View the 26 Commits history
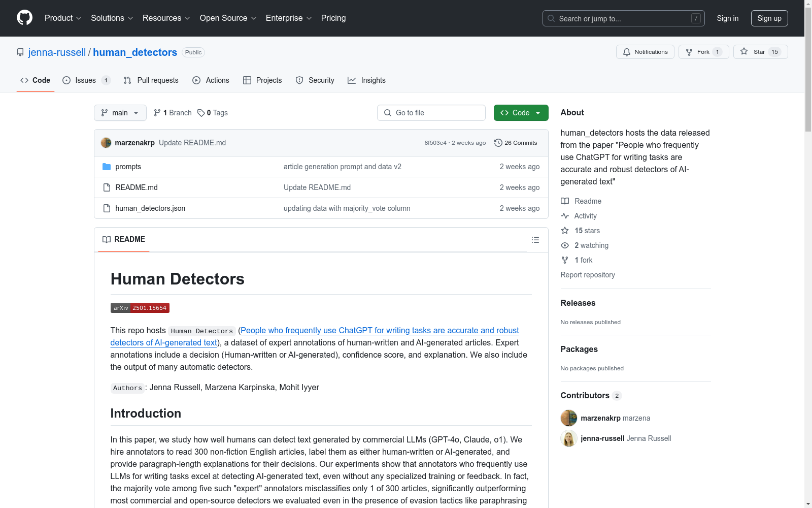 pyautogui.click(x=516, y=143)
